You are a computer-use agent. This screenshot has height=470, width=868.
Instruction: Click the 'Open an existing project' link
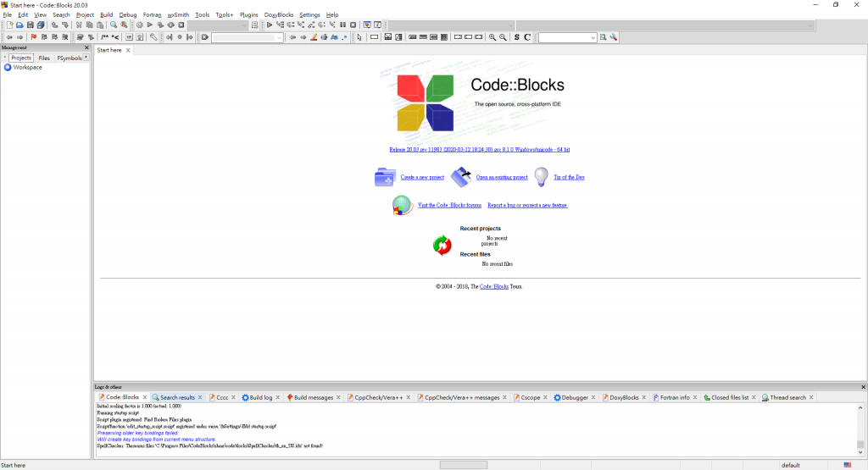[x=502, y=178]
